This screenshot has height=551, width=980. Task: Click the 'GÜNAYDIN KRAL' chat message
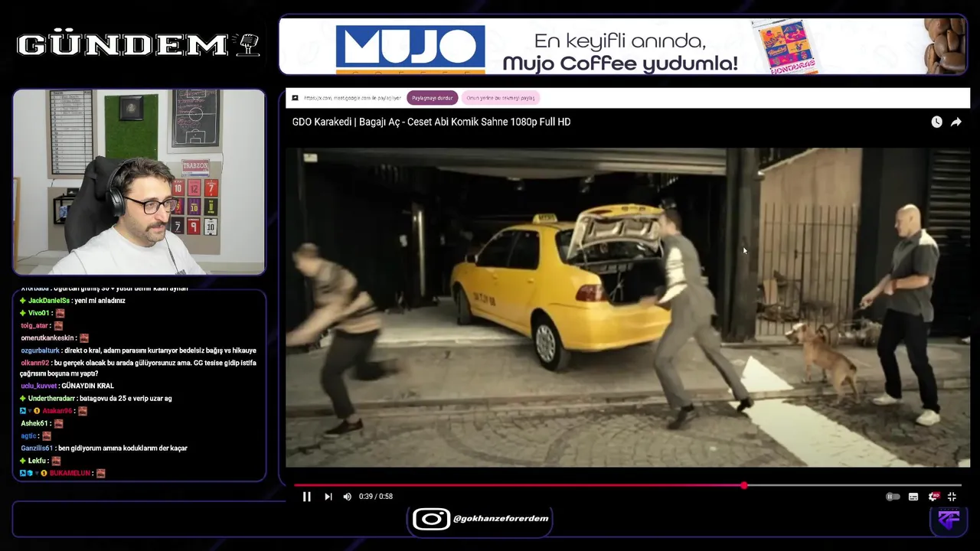[88, 386]
